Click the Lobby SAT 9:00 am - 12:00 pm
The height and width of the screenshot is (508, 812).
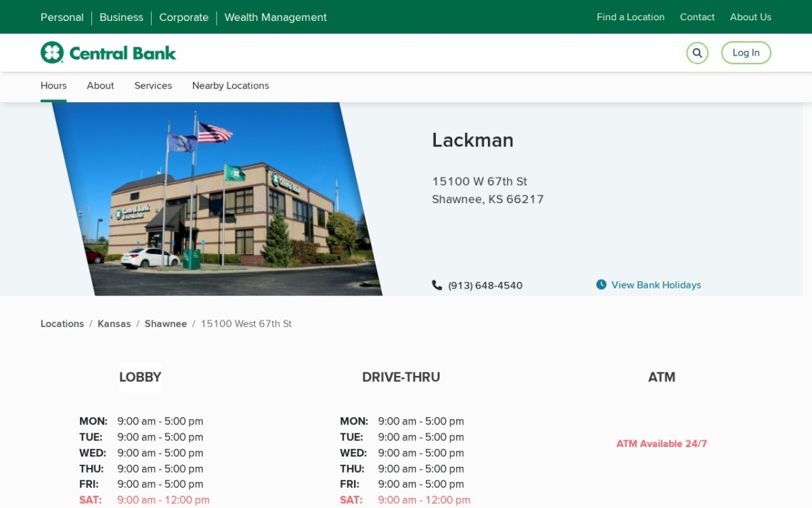click(x=144, y=500)
